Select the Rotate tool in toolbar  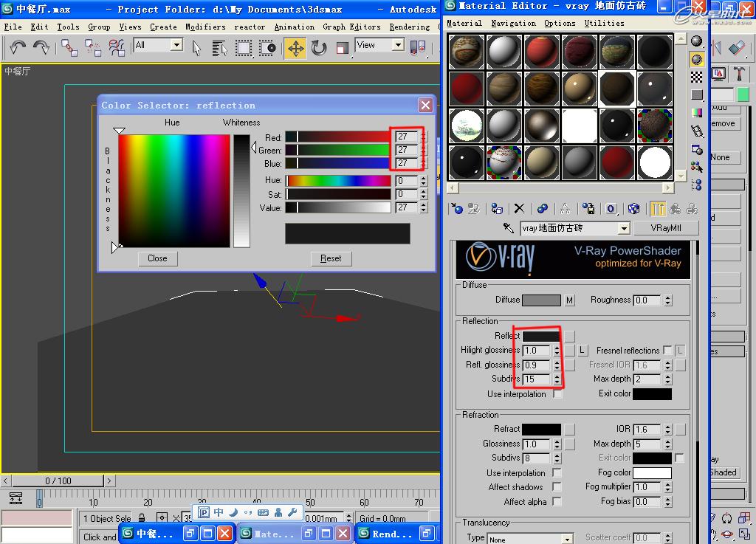click(319, 49)
